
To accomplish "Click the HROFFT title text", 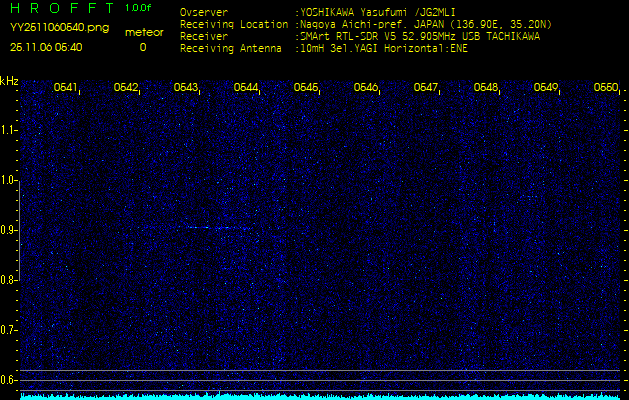I will point(62,8).
